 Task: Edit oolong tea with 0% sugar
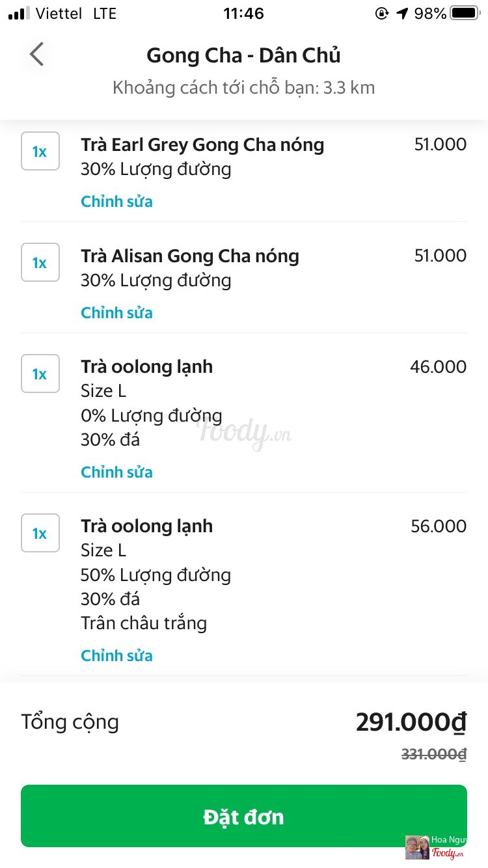116,472
